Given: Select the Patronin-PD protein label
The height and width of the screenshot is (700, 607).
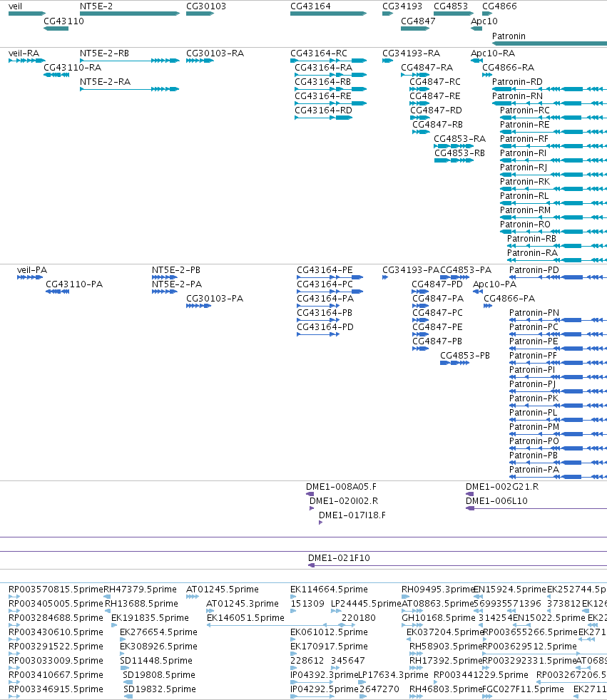Looking at the screenshot, I should pyautogui.click(x=534, y=270).
